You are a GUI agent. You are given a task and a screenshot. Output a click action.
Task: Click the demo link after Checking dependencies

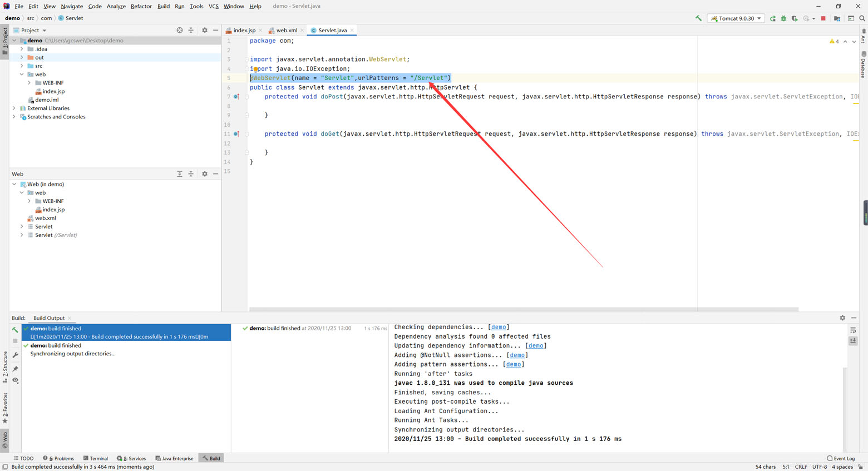(x=499, y=327)
